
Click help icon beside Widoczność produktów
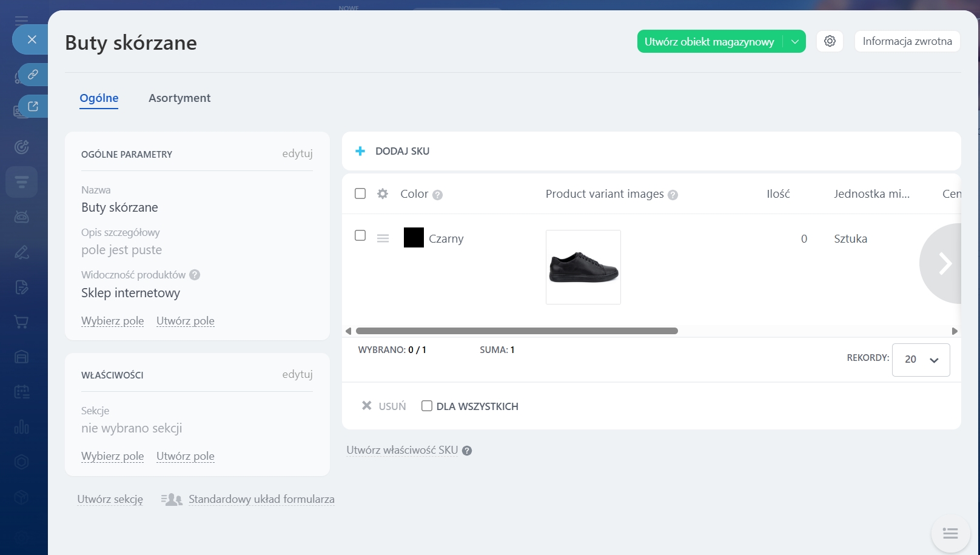195,275
